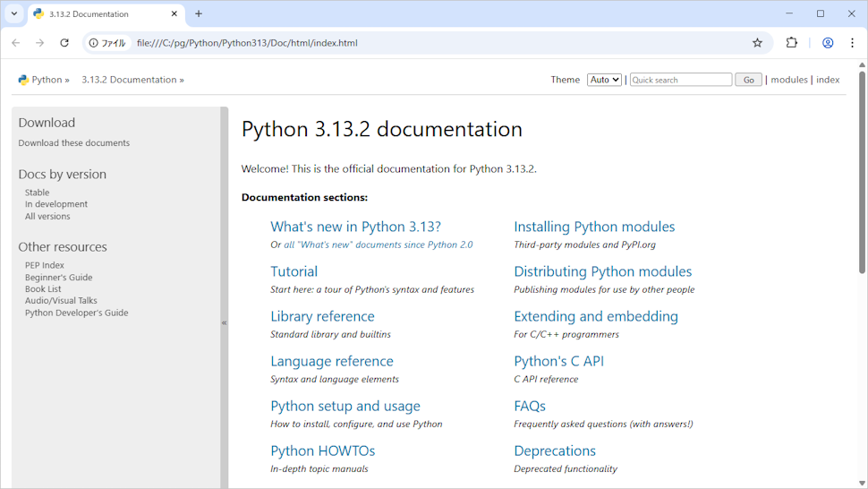Click the page vertical scrollbar thumb
The image size is (868, 489).
click(x=862, y=172)
